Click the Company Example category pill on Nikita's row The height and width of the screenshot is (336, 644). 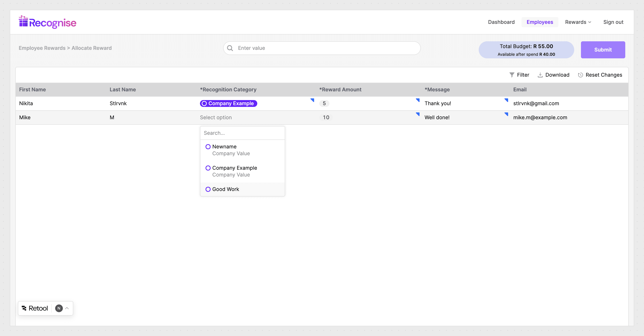(x=228, y=103)
